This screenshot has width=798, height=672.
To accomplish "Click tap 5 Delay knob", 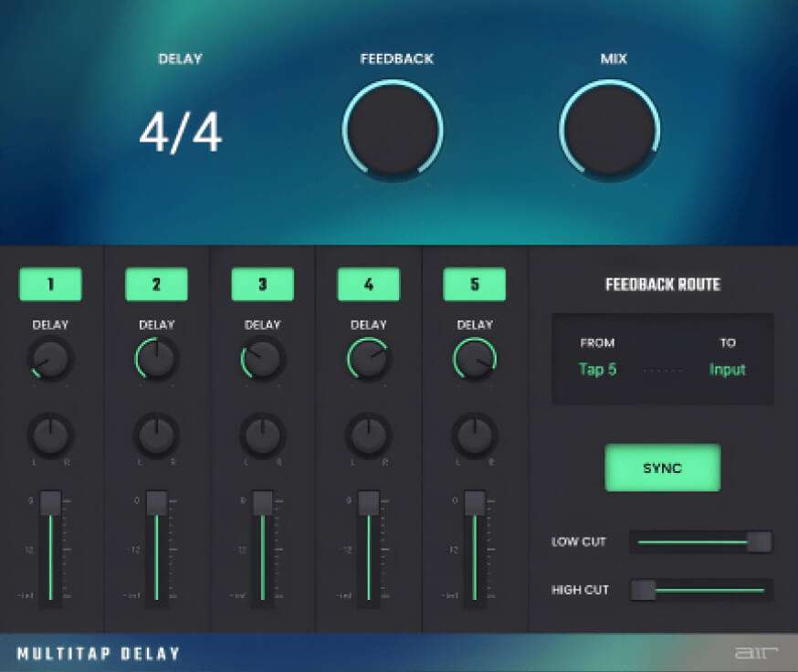I will (x=474, y=359).
